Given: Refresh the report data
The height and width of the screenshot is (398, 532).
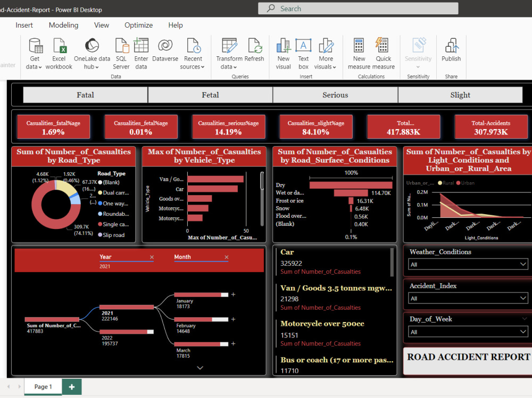Looking at the screenshot, I should point(255,50).
